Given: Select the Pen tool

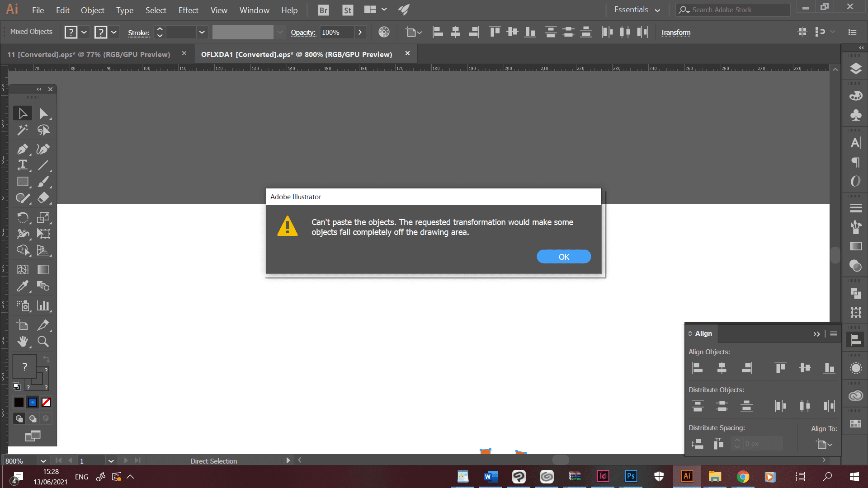Looking at the screenshot, I should tap(22, 149).
